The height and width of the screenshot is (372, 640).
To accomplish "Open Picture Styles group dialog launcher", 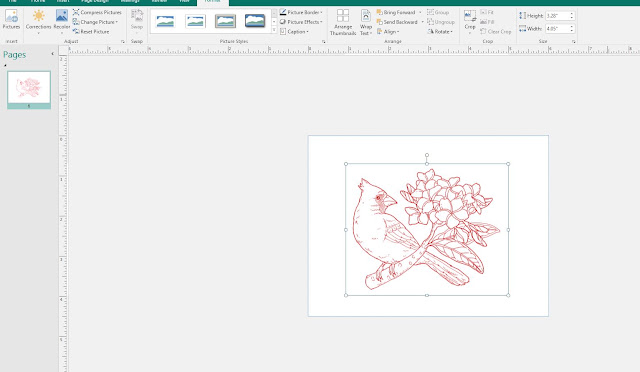I will [324, 42].
